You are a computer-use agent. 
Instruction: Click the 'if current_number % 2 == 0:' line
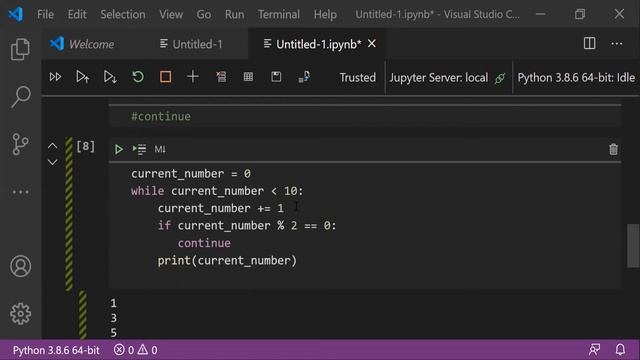tap(247, 226)
